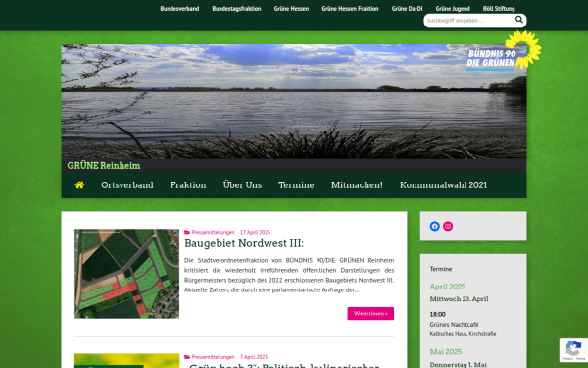This screenshot has height=368, width=588.
Task: Click the Weiterlesen button
Action: (x=370, y=314)
